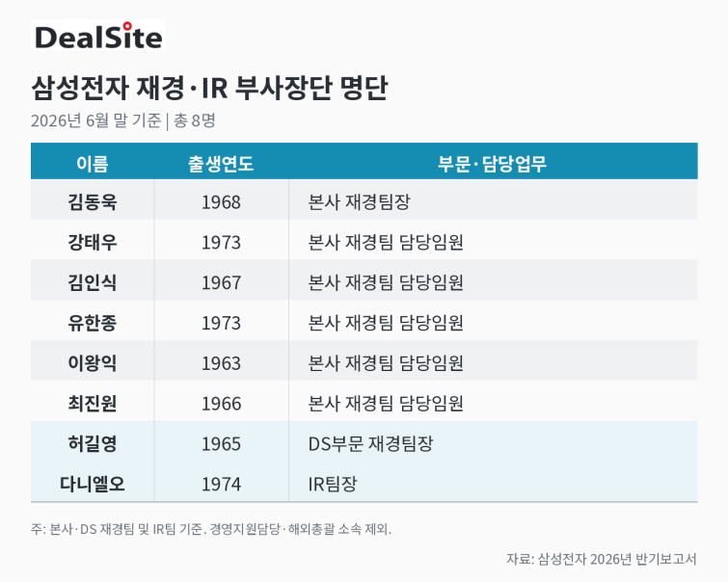This screenshot has height=582, width=728.
Task: Click birth year '1973' in 강태우 row
Action: coord(221,243)
